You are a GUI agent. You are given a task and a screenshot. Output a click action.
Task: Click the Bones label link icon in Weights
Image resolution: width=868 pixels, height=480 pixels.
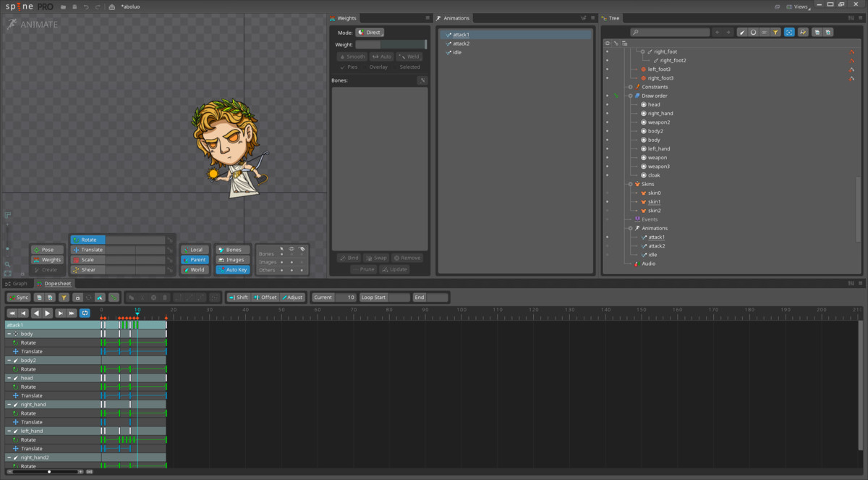coord(422,80)
